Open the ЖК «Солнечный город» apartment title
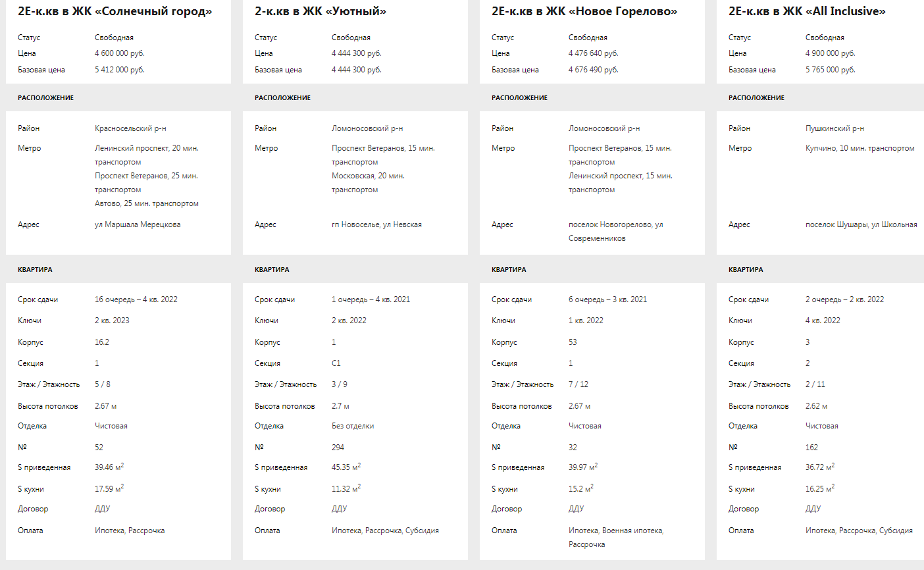The image size is (924, 570). [115, 11]
